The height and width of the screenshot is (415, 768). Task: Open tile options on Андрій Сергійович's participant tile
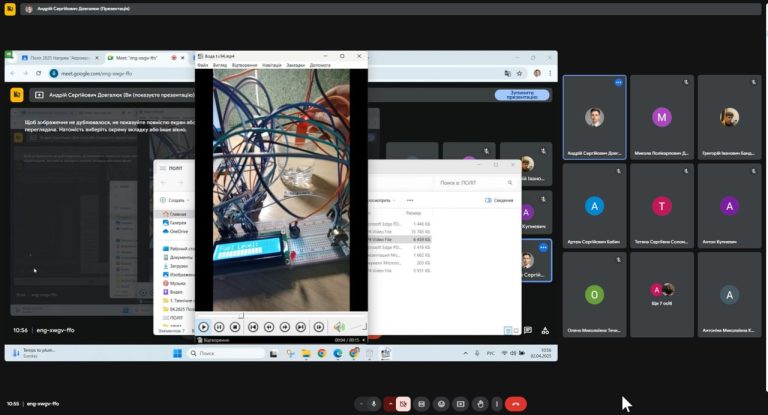click(x=619, y=82)
